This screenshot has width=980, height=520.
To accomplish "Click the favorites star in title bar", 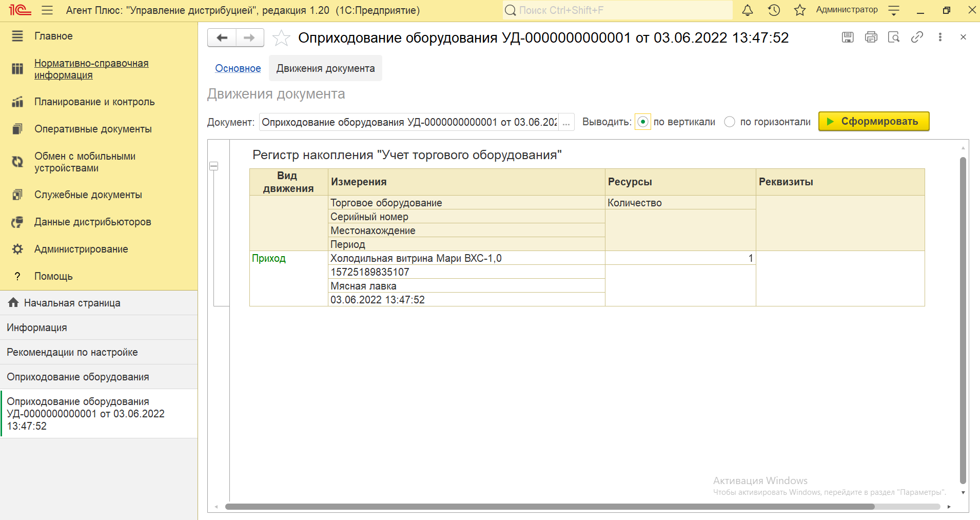I will (799, 10).
